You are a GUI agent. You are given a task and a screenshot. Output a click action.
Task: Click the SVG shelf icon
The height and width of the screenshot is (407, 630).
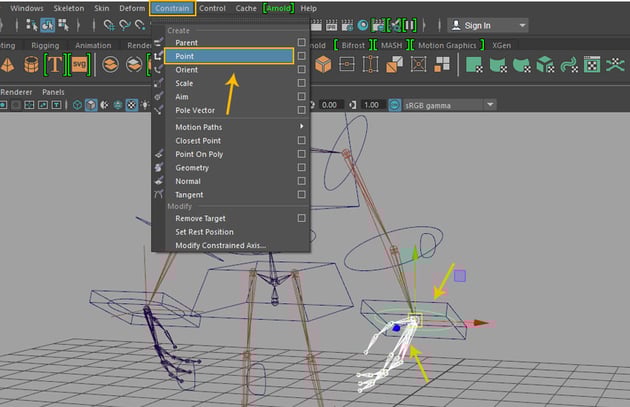pyautogui.click(x=80, y=64)
